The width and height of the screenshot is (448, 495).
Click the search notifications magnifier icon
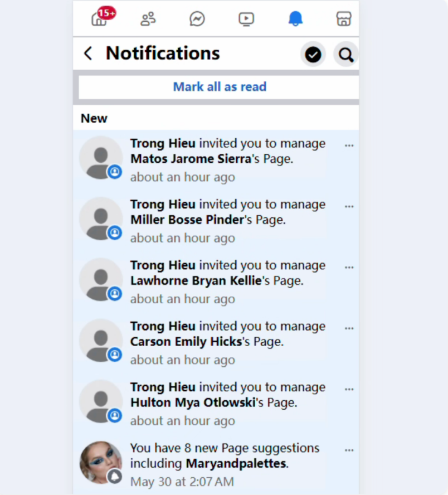(x=346, y=55)
